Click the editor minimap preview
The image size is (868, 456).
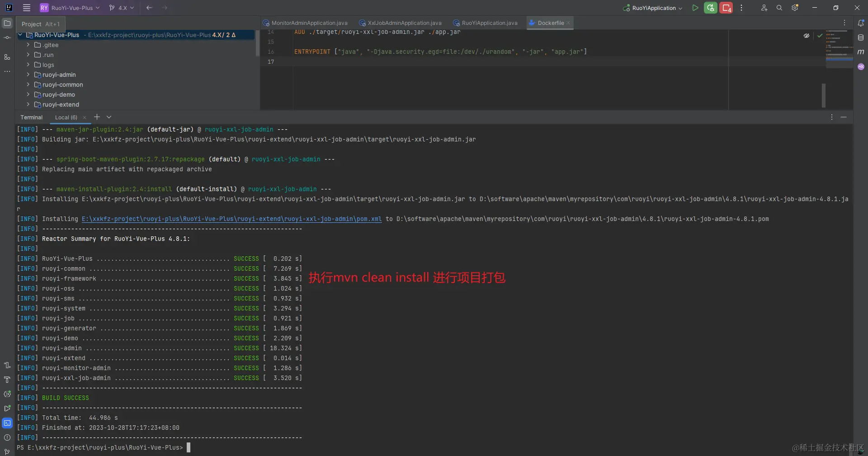pos(839,49)
